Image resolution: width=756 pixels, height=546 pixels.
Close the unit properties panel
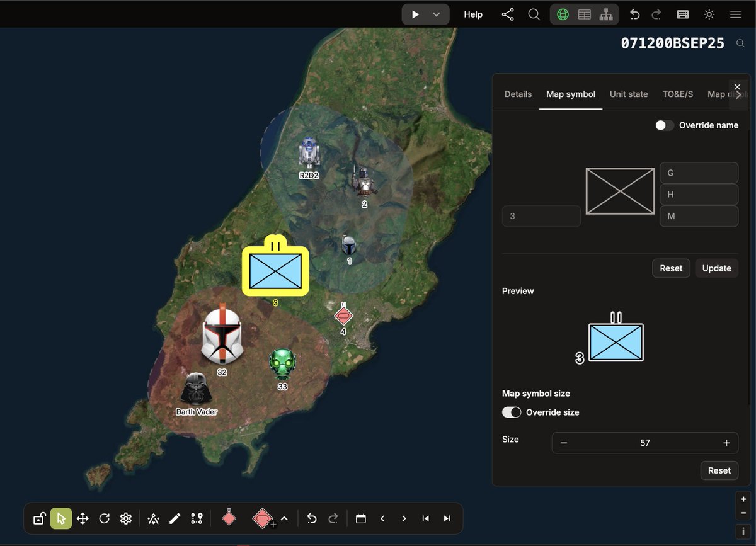737,87
